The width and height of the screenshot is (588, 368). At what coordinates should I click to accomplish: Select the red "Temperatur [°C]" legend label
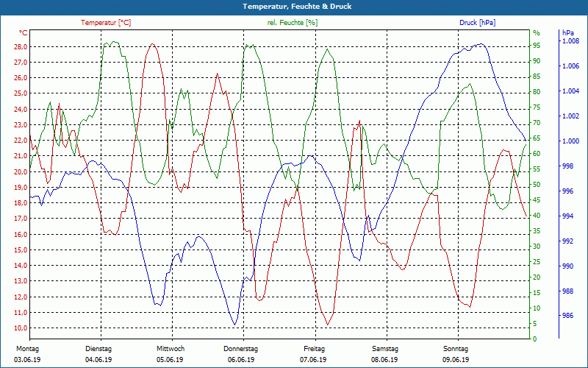pyautogui.click(x=106, y=23)
